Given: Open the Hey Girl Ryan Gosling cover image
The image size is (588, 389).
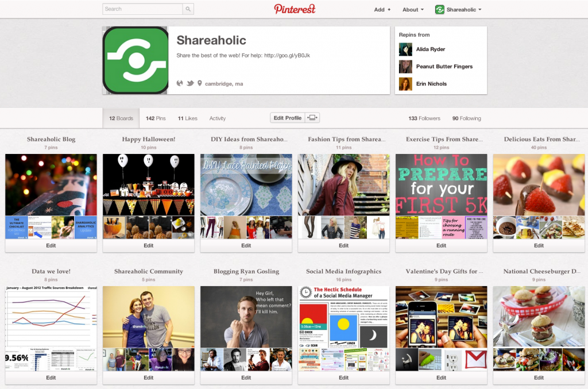Looking at the screenshot, I should point(246,317).
